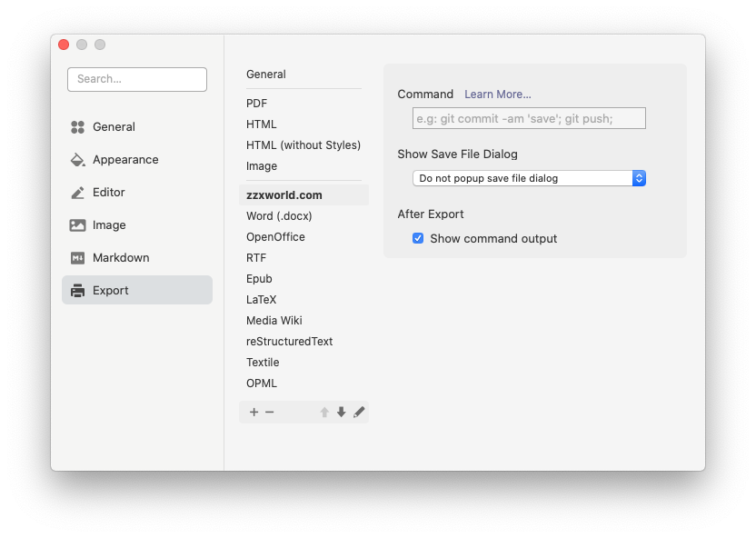The width and height of the screenshot is (756, 538).
Task: Focus the Search preferences field
Action: (136, 79)
